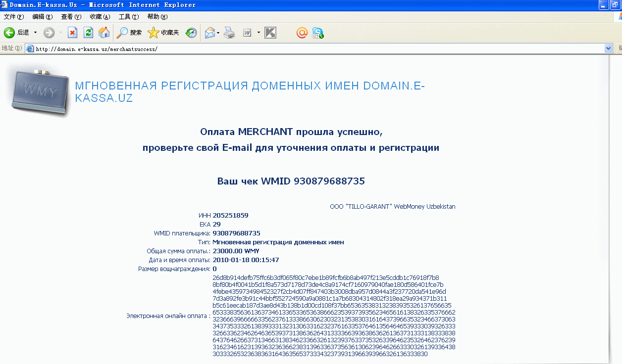Go back with the 后退 button
Screen dimensions: 622x364
tap(17, 33)
